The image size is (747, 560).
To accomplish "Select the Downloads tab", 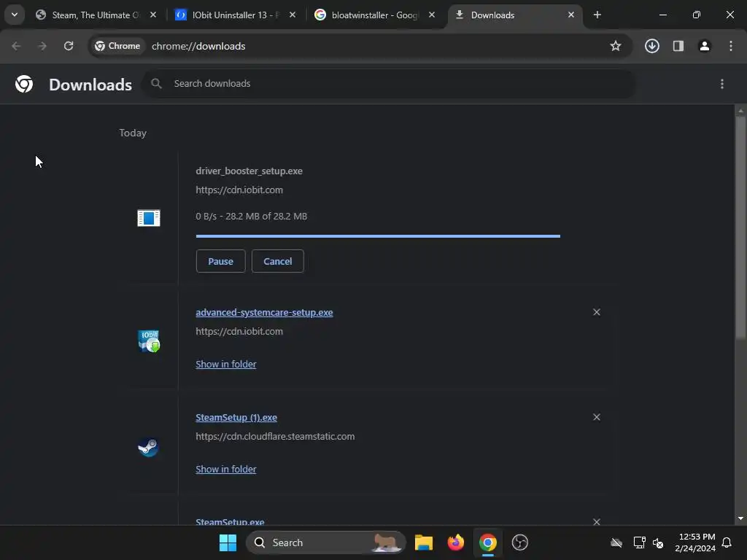I will coord(514,15).
